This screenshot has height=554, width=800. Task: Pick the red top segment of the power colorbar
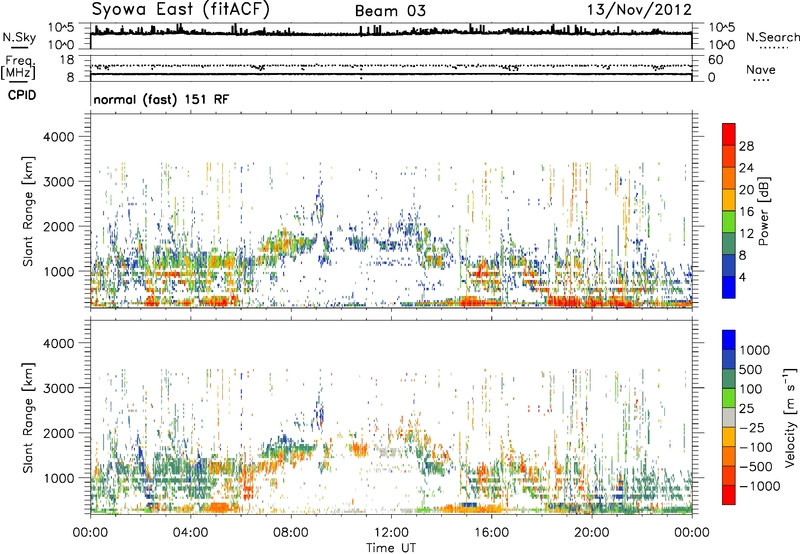(729, 134)
